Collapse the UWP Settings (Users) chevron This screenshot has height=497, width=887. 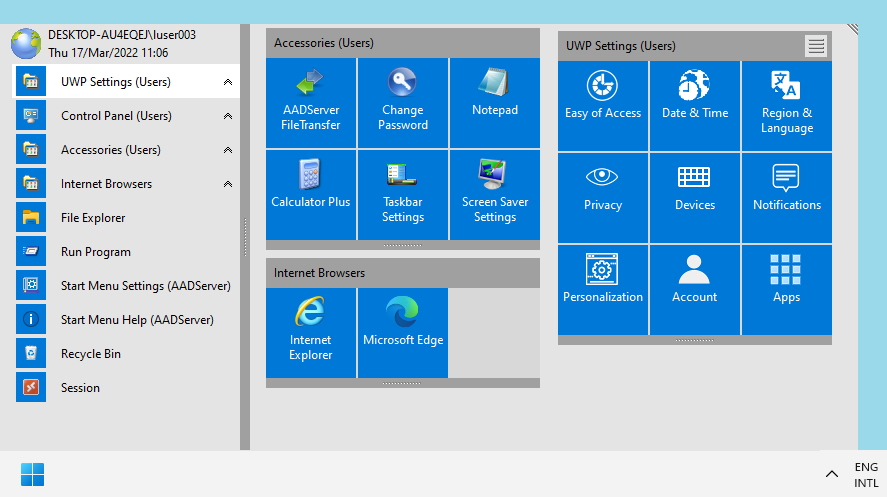pyautogui.click(x=228, y=82)
